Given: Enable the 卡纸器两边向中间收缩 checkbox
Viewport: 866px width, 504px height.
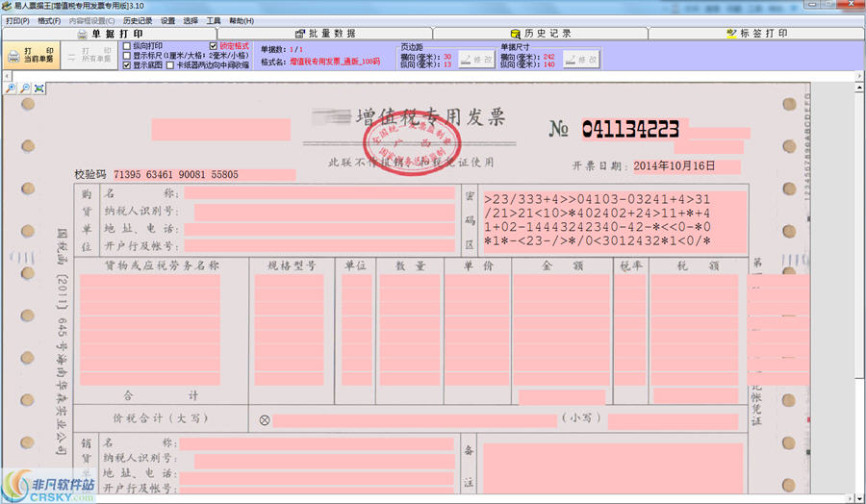Looking at the screenshot, I should tap(170, 65).
